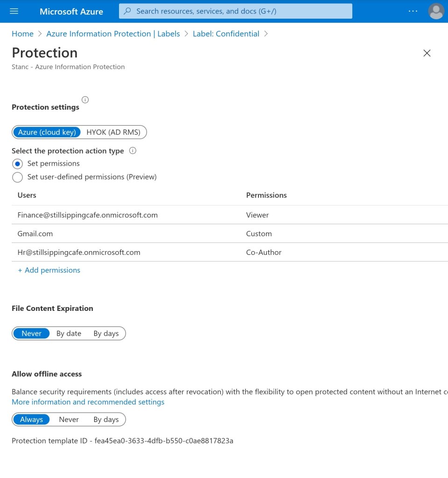Viewport: 448px width, 478px height.
Task: Close the Protection blade
Action: (427, 53)
